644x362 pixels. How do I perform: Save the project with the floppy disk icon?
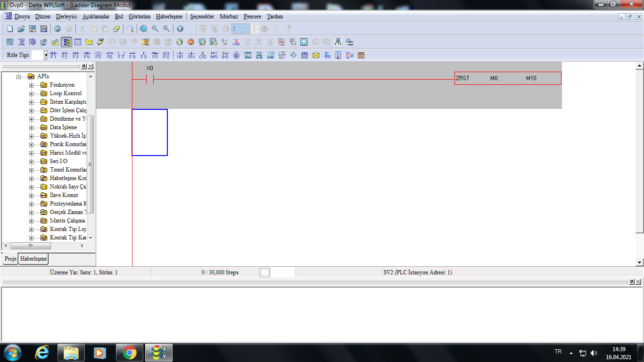click(x=33, y=29)
